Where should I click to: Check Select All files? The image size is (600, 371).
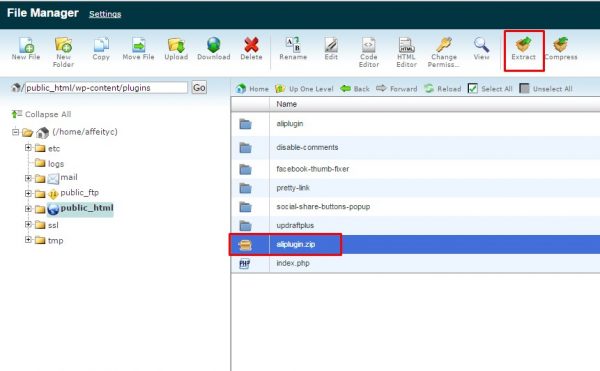click(x=490, y=89)
